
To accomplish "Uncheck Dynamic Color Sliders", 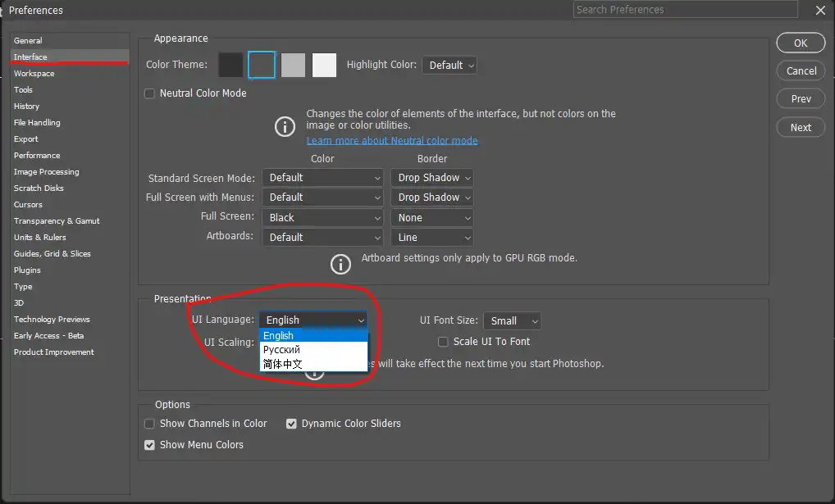I will (291, 424).
